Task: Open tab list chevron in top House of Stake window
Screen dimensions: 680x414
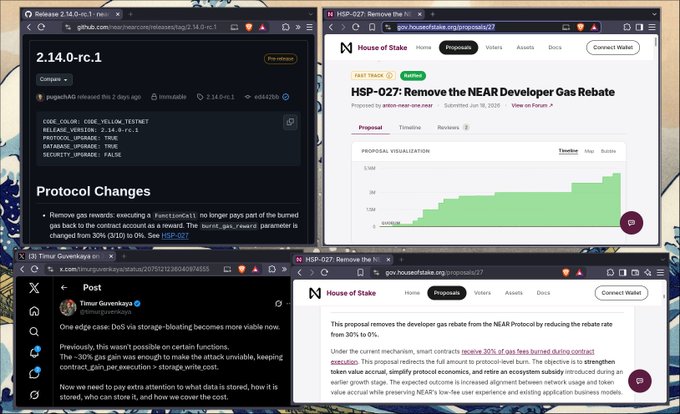Action: [x=654, y=14]
